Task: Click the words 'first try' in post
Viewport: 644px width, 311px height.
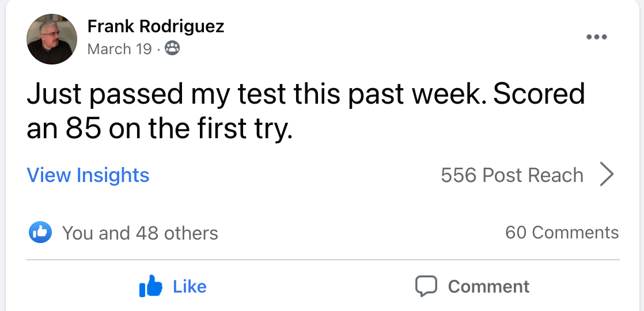Action: [251, 130]
